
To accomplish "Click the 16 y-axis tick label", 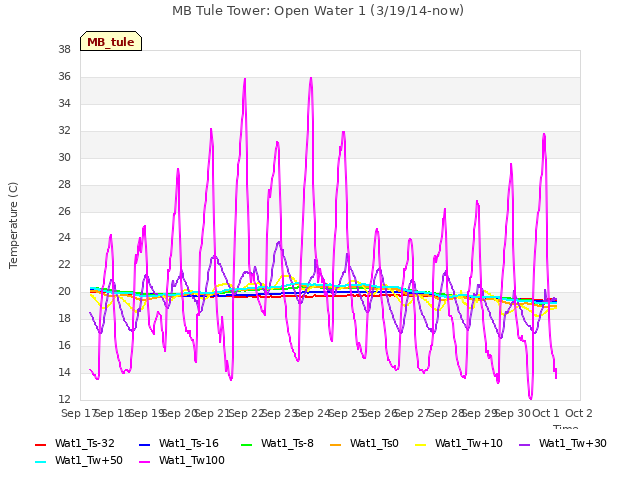I will (x=64, y=346).
